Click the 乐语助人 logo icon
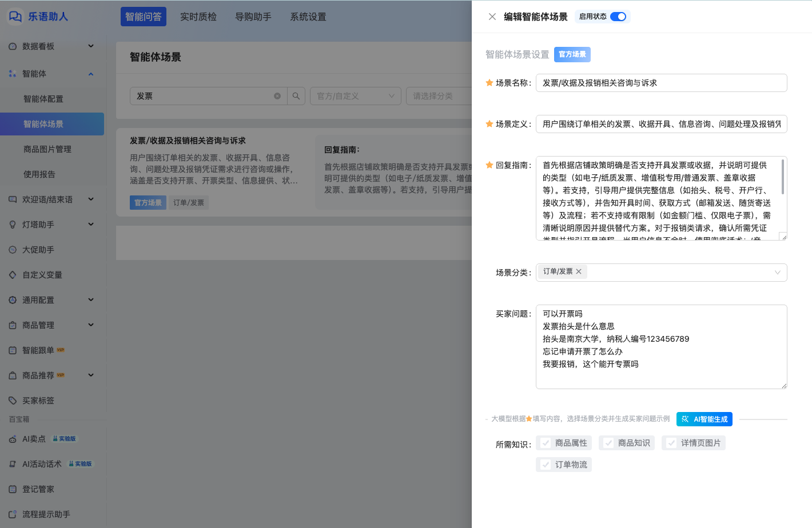Screen dimensions: 812x528 pos(15,17)
